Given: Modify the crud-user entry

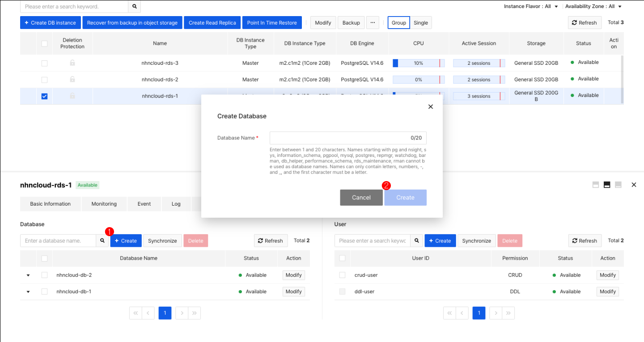Looking at the screenshot, I should coord(608,275).
